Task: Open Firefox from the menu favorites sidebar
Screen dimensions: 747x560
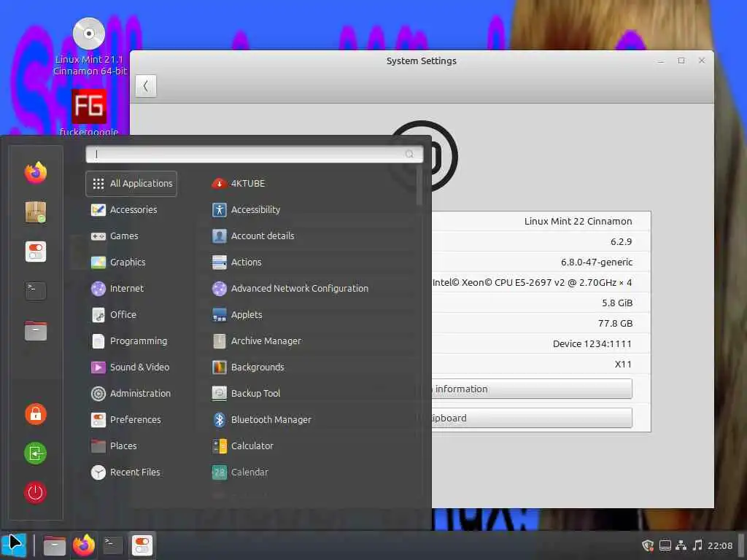Action: point(36,172)
